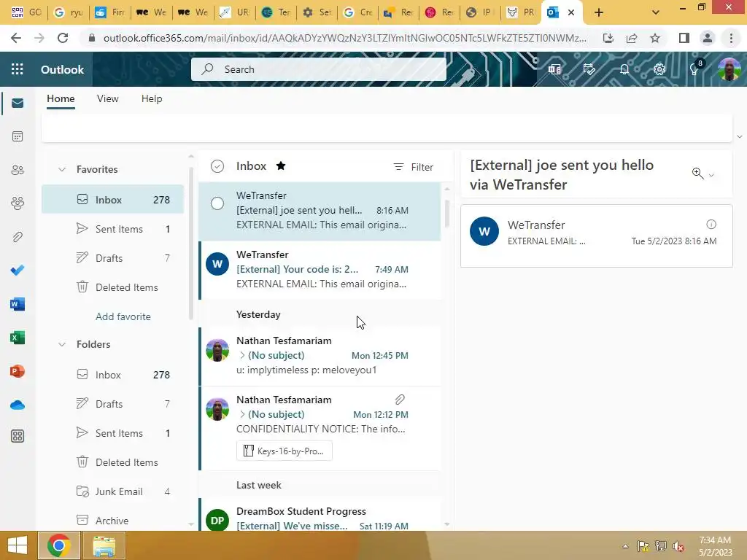
Task: Open the WeTransfer message header card
Action: (597, 236)
